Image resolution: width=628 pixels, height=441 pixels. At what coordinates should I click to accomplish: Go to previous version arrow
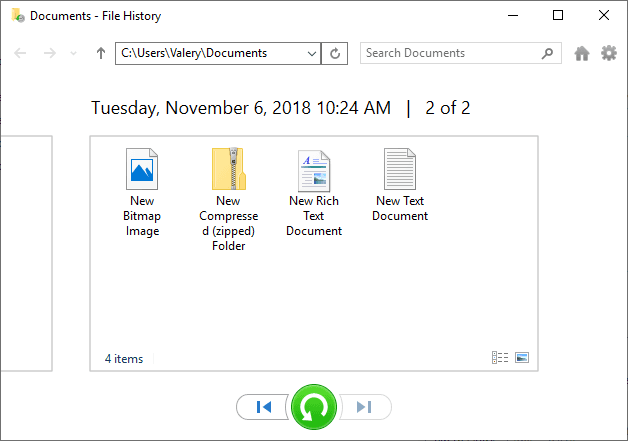point(263,407)
